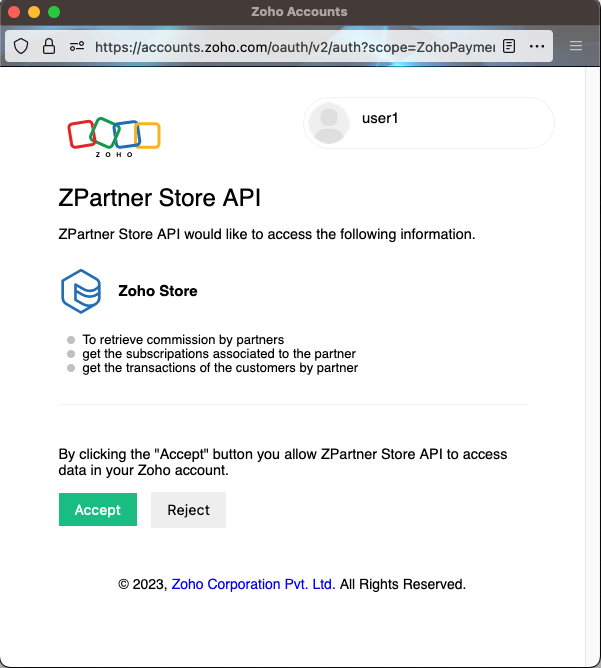
Task: Click the user1 account name
Action: (x=380, y=118)
